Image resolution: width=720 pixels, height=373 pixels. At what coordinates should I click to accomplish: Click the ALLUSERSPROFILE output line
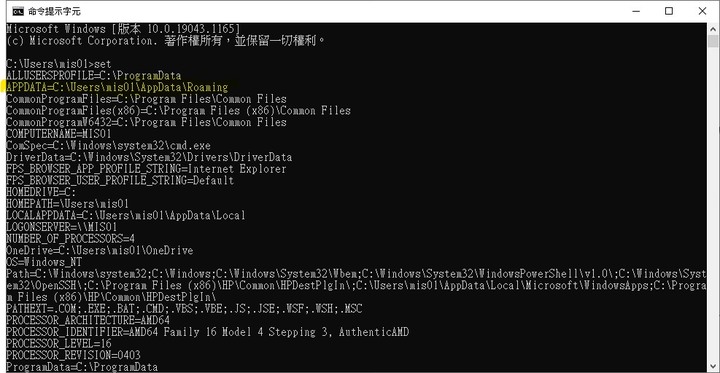(94, 76)
